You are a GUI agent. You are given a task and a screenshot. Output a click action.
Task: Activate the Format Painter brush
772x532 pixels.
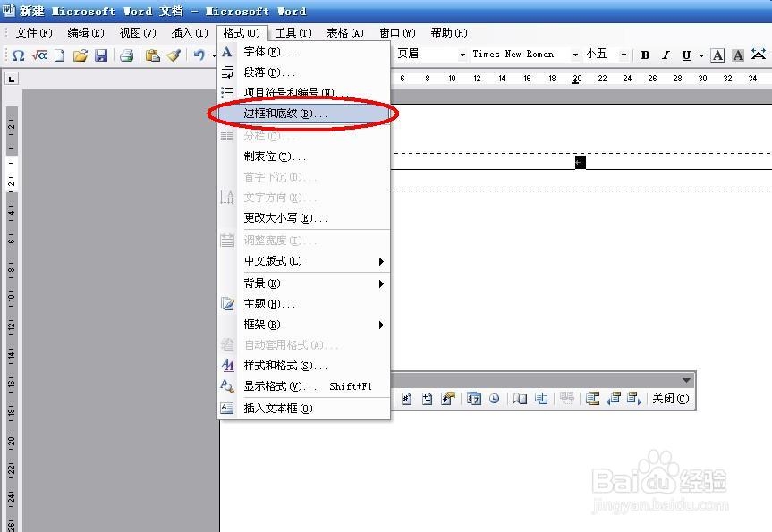174,55
